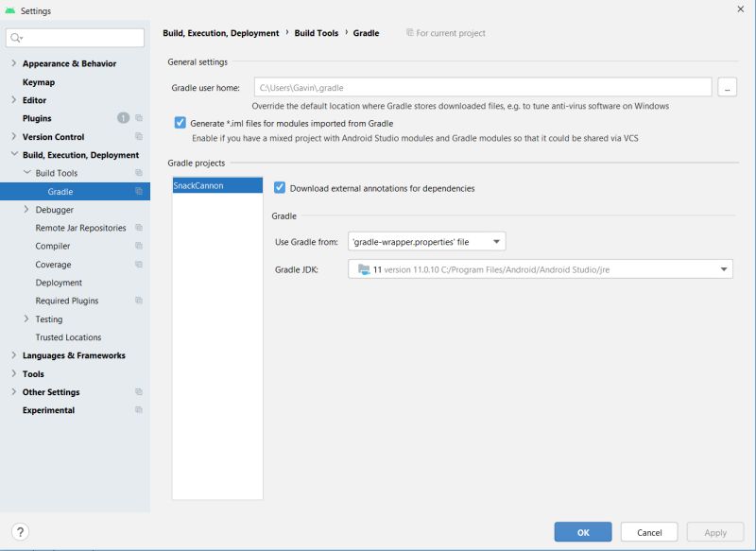Select SnackCannon in the Gradle projects list
Screen dimensions: 756x551
(x=203, y=184)
